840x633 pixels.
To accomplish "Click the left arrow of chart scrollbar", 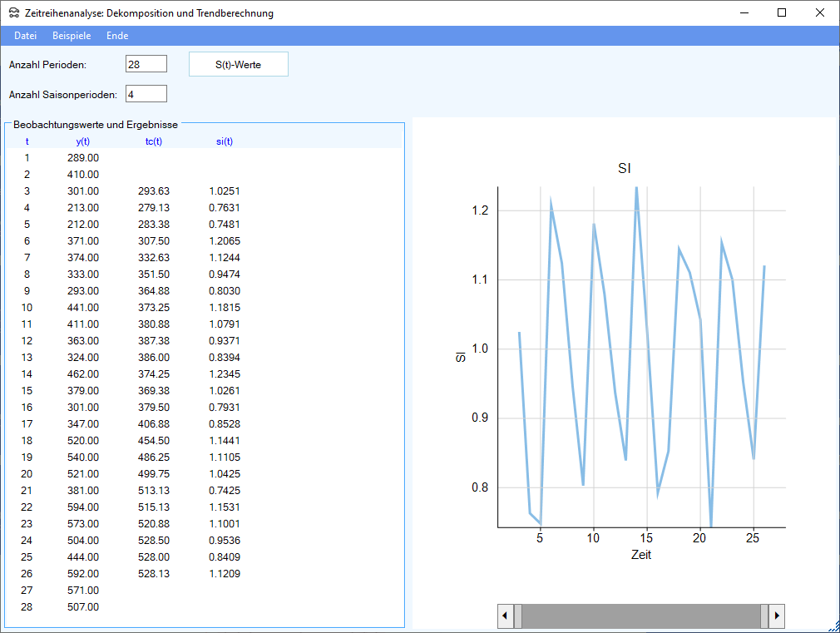I will click(505, 616).
